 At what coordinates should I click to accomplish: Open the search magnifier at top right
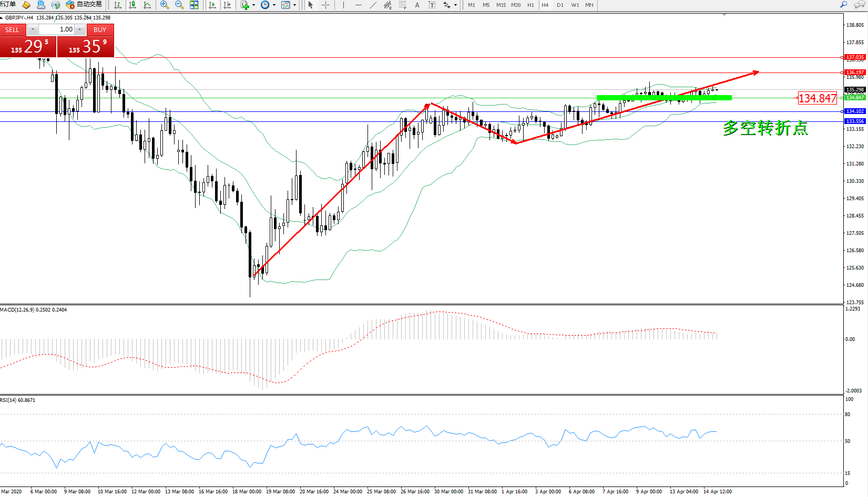point(844,5)
